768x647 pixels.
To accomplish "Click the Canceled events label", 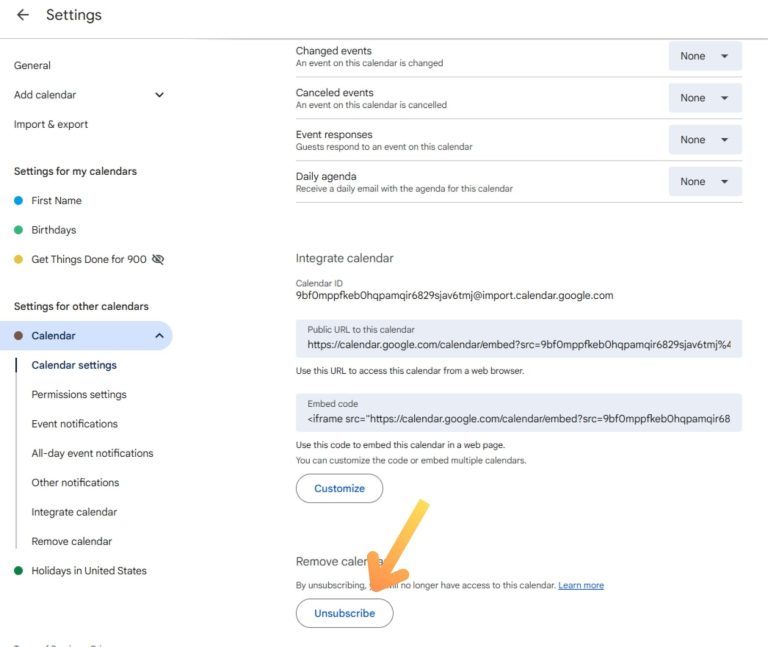I will click(x=335, y=93).
